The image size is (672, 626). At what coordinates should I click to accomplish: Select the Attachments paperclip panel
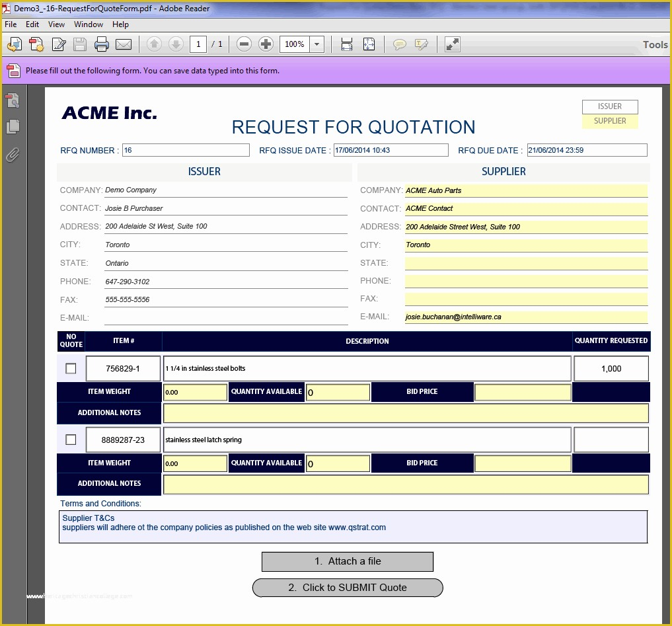(x=12, y=155)
